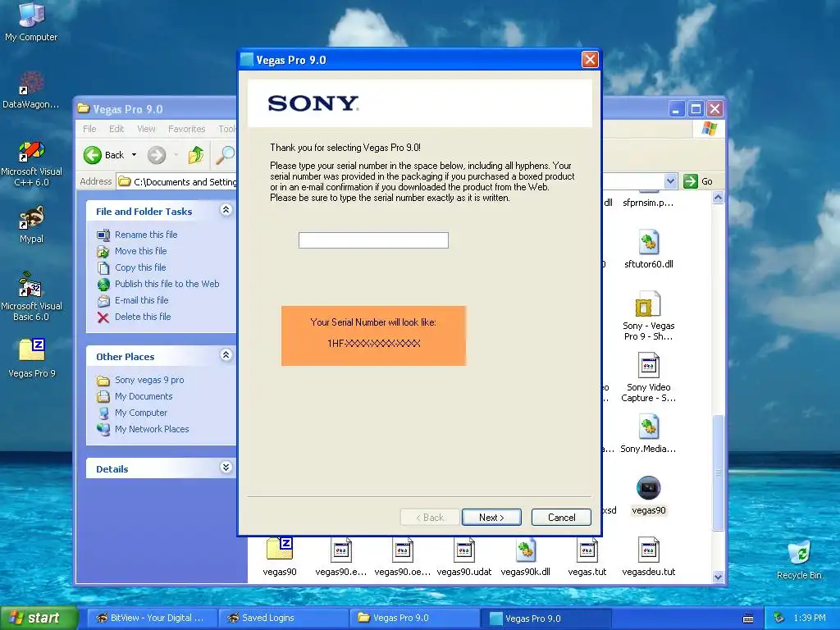Open the Back history dropdown arrow

click(134, 155)
